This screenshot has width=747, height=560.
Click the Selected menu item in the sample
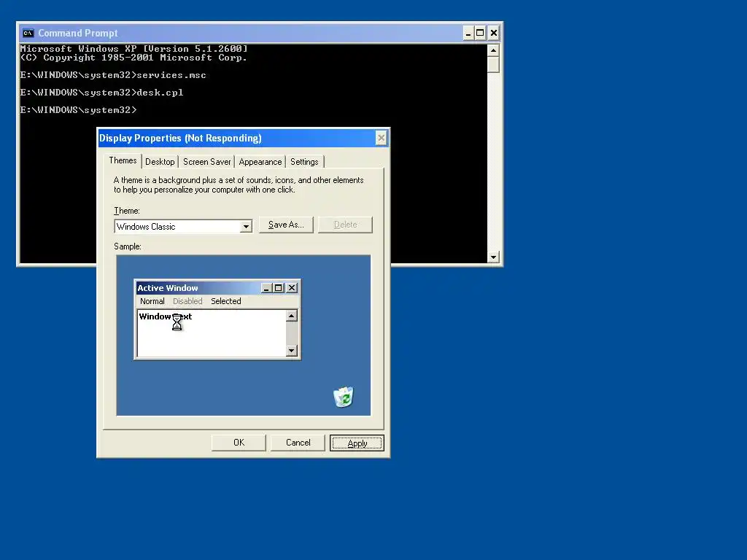click(x=226, y=301)
